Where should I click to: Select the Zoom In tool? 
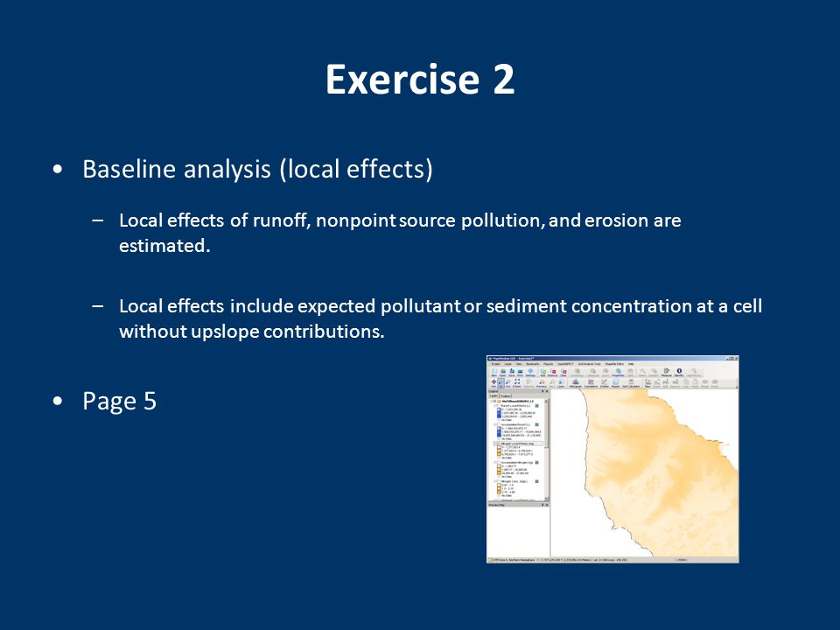point(500,383)
